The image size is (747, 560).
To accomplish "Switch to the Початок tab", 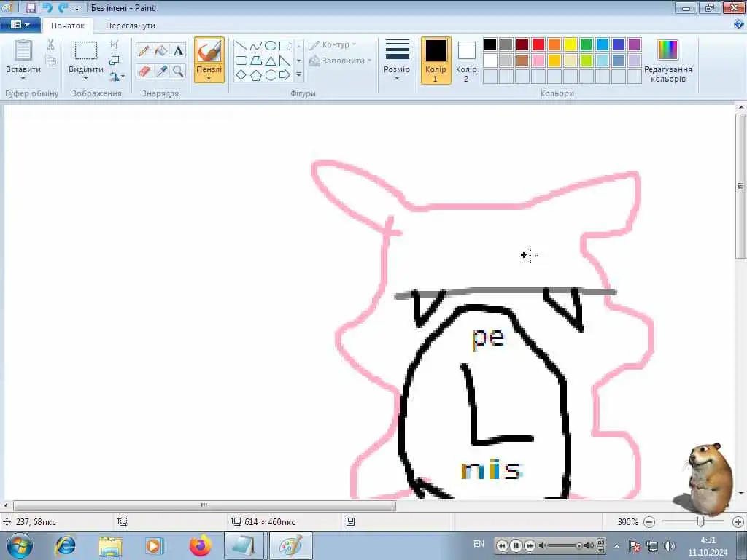I will [x=68, y=26].
